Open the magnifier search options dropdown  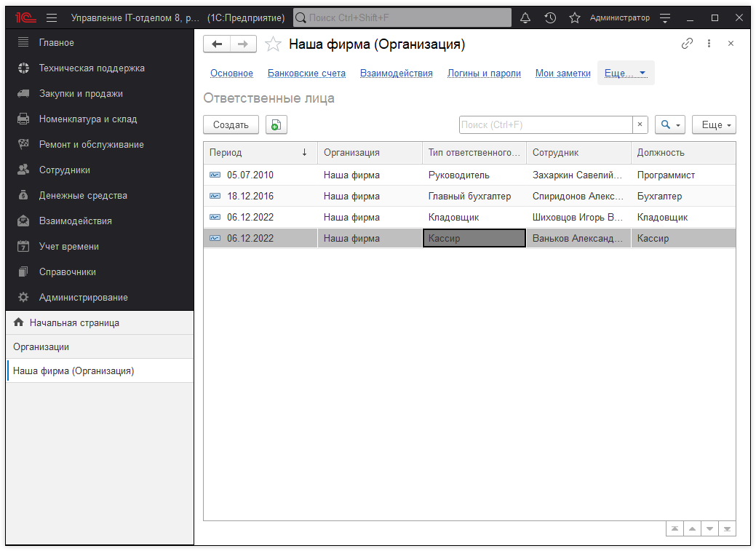[670, 124]
